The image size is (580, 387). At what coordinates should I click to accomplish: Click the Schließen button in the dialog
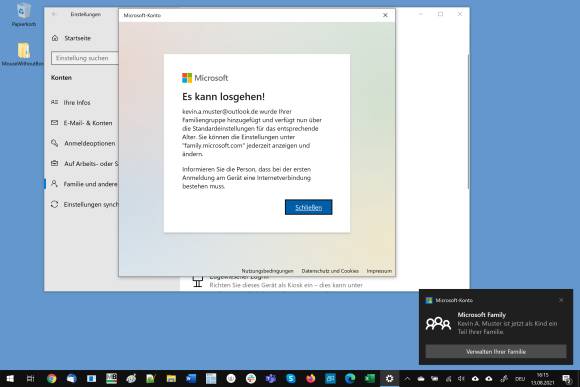(x=308, y=207)
